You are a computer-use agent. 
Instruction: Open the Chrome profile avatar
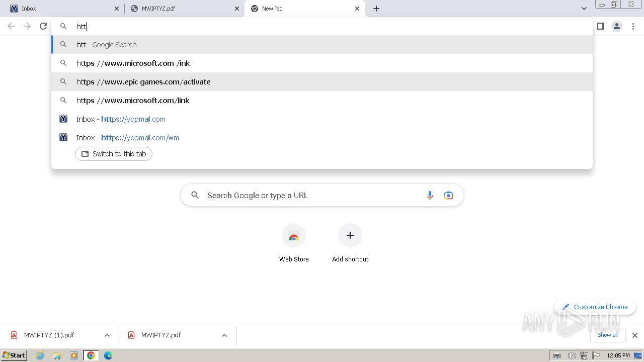(x=617, y=26)
